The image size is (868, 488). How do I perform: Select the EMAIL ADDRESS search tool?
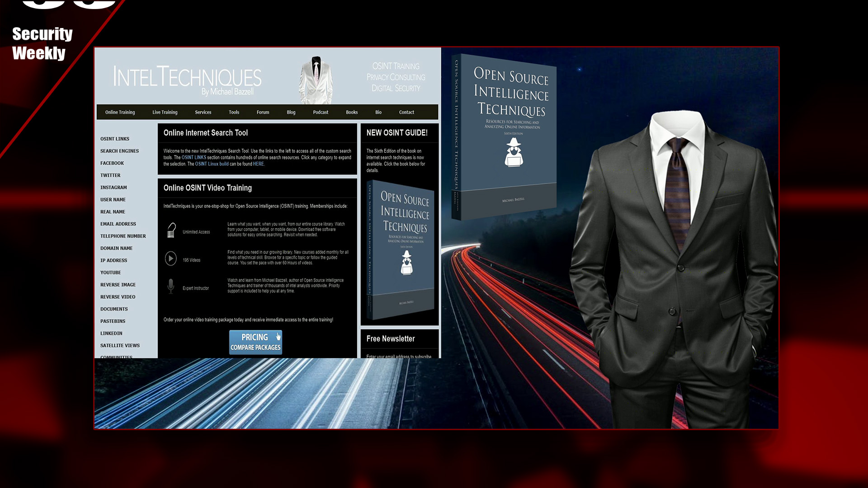click(118, 224)
